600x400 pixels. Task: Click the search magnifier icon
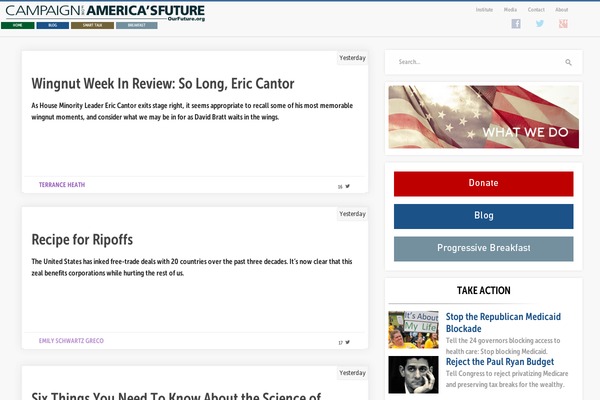point(568,62)
